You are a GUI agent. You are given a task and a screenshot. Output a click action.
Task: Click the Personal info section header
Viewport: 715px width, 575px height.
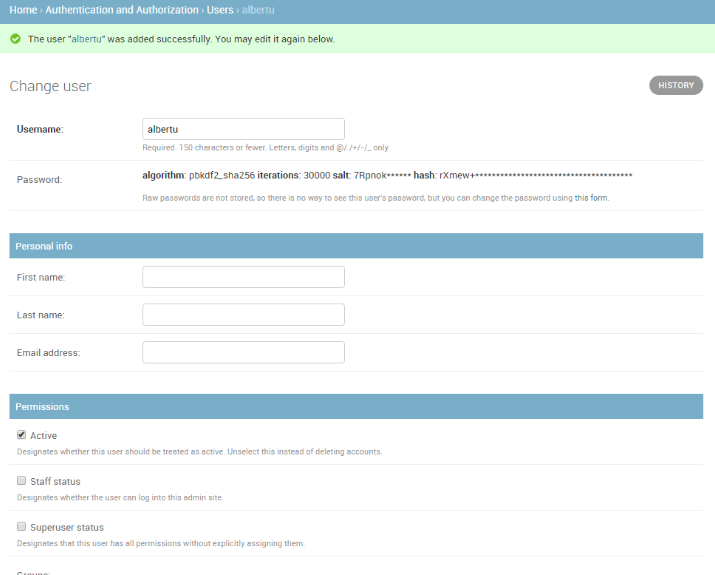click(x=356, y=246)
